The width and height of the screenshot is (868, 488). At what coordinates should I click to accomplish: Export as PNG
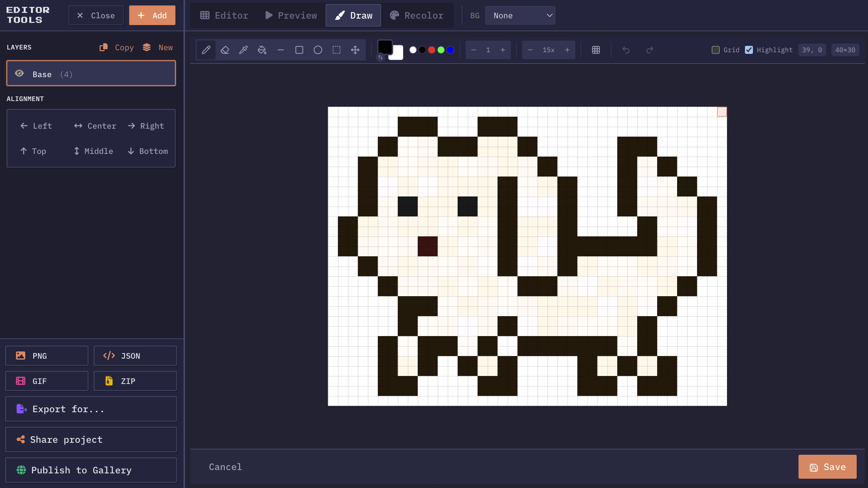[x=47, y=356]
